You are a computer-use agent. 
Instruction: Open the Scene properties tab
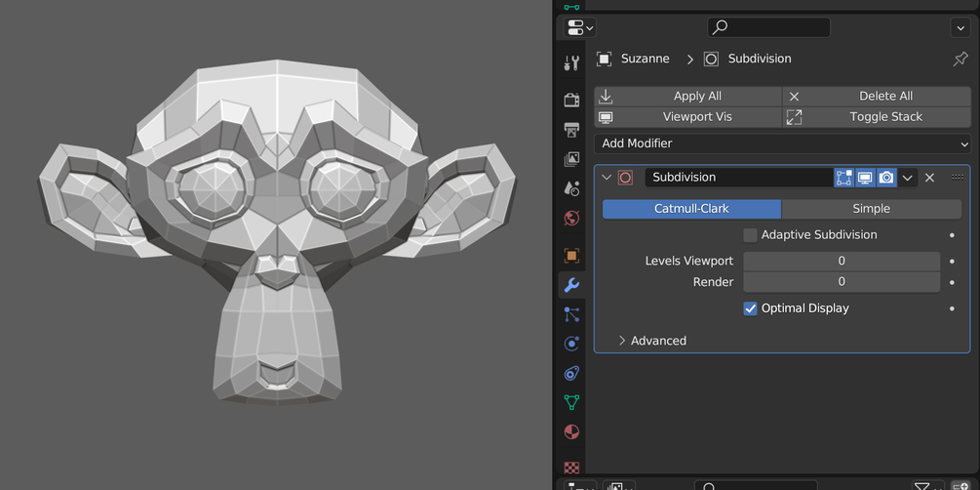[571, 188]
